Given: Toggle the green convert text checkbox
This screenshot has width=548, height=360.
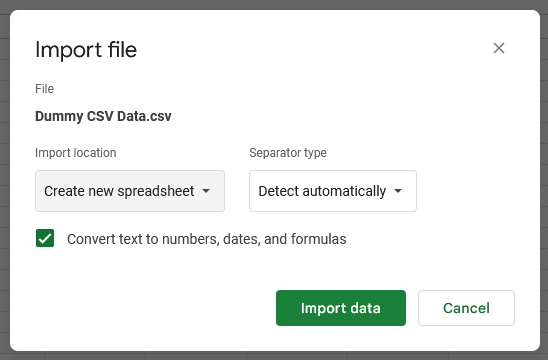Looking at the screenshot, I should coord(45,238).
